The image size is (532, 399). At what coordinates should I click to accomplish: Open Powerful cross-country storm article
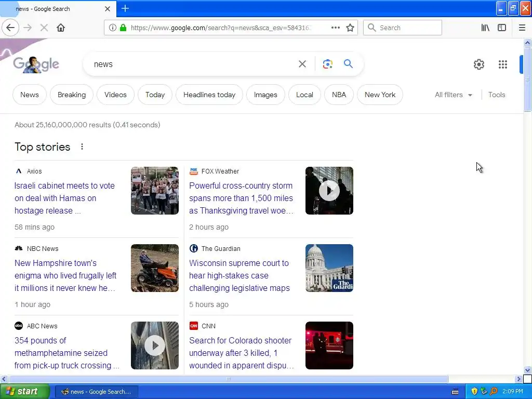click(241, 198)
